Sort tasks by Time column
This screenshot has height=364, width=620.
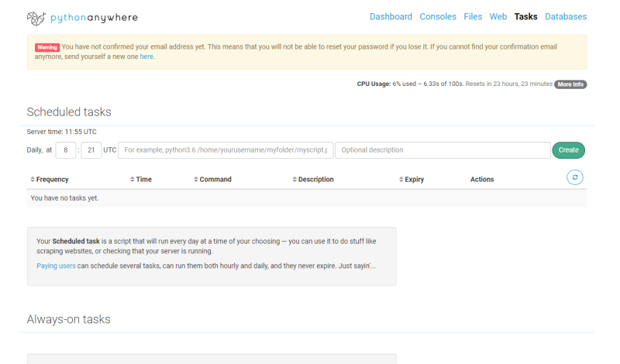(x=143, y=180)
